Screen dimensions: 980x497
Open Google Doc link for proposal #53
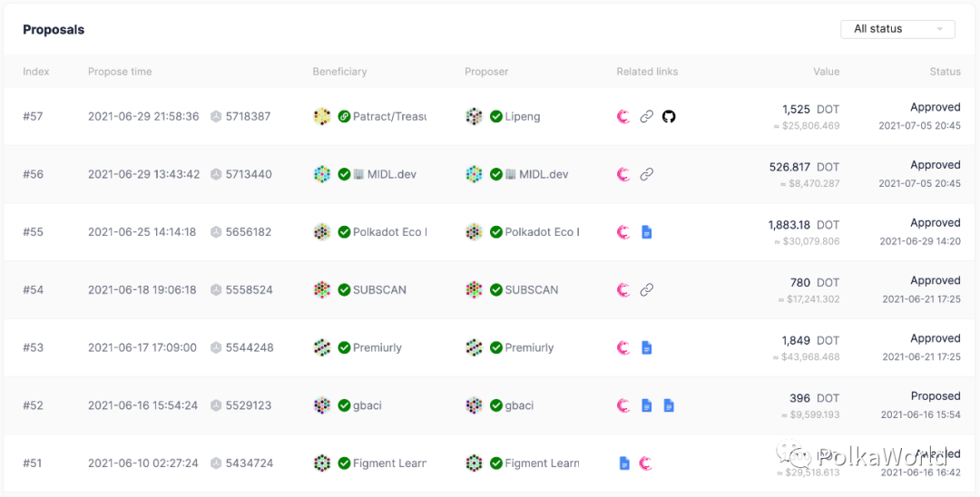(x=647, y=347)
